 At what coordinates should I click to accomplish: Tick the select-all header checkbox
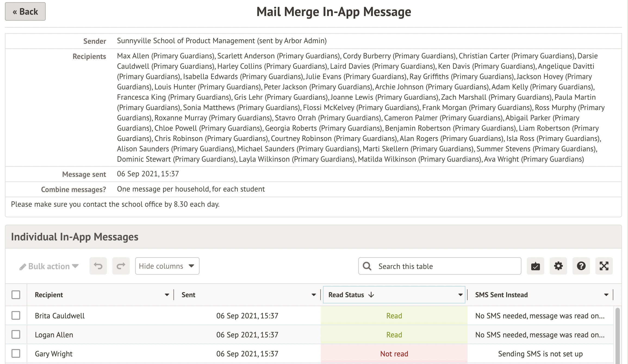pyautogui.click(x=16, y=295)
